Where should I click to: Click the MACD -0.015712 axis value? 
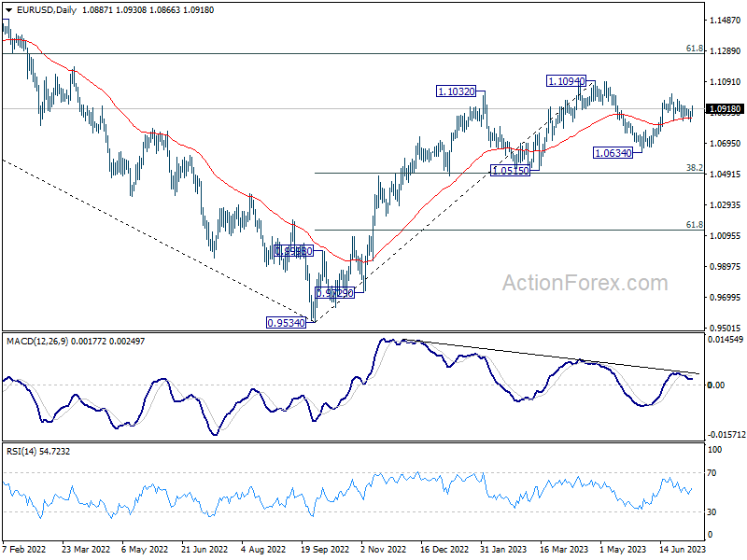coord(726,435)
